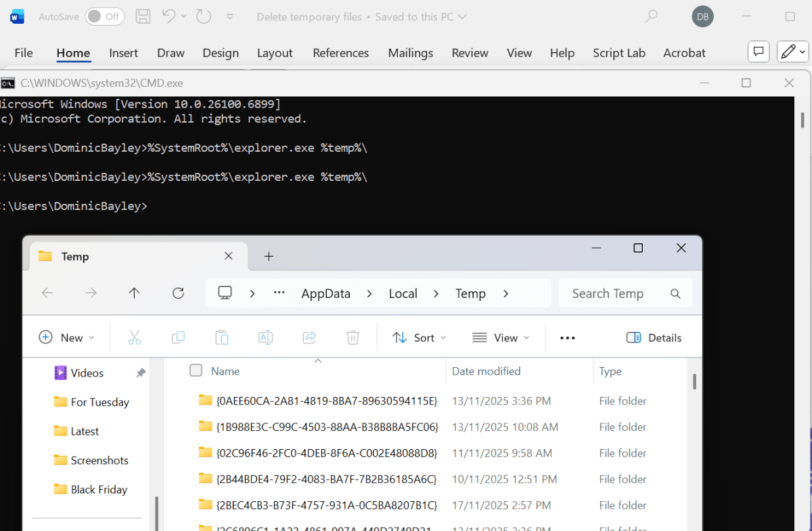Click the Share icon in Explorer toolbar

coord(309,337)
